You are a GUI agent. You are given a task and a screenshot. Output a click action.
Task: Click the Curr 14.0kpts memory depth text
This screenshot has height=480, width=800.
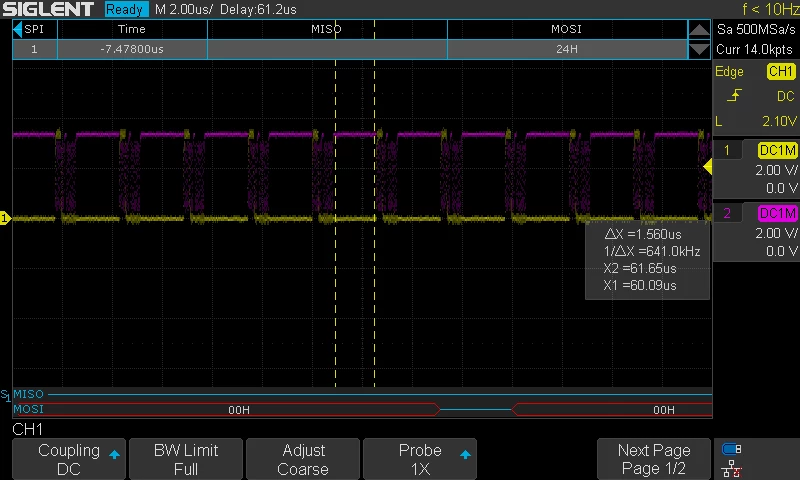755,49
